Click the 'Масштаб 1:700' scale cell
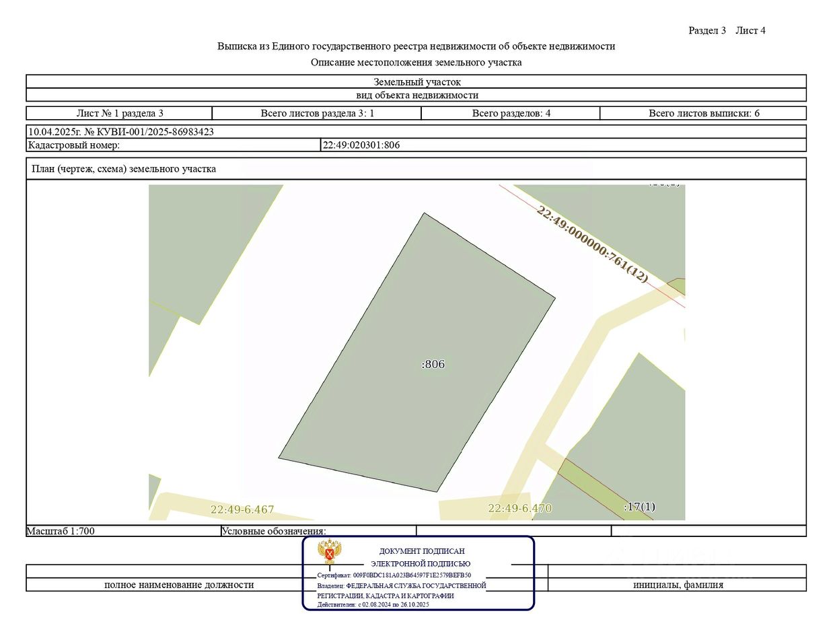The height and width of the screenshot is (644, 833). click(x=124, y=531)
